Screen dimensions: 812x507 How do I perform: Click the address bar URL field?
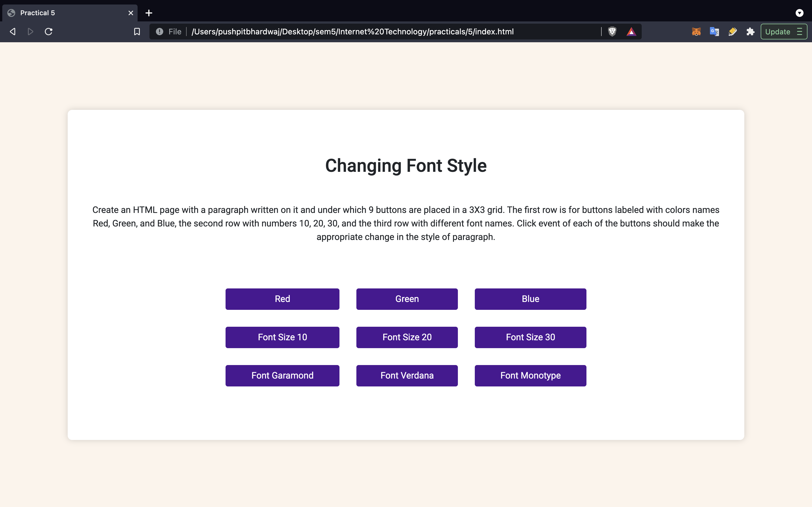[352, 32]
